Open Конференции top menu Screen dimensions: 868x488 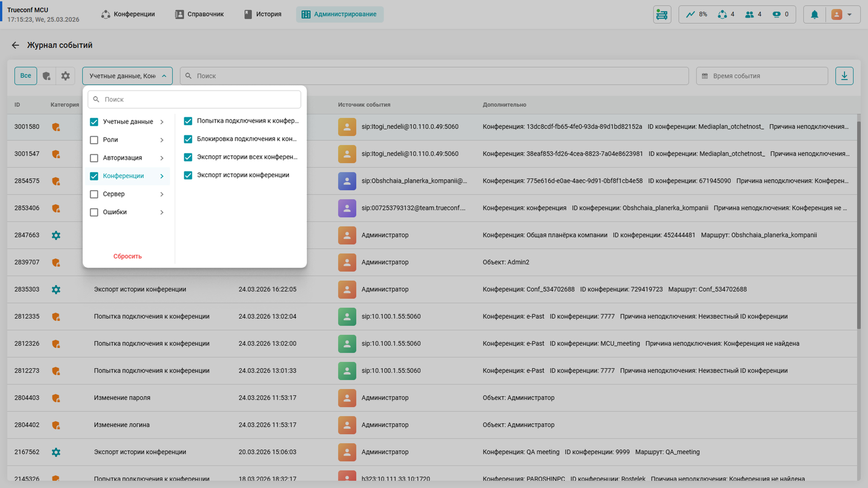[x=128, y=14]
